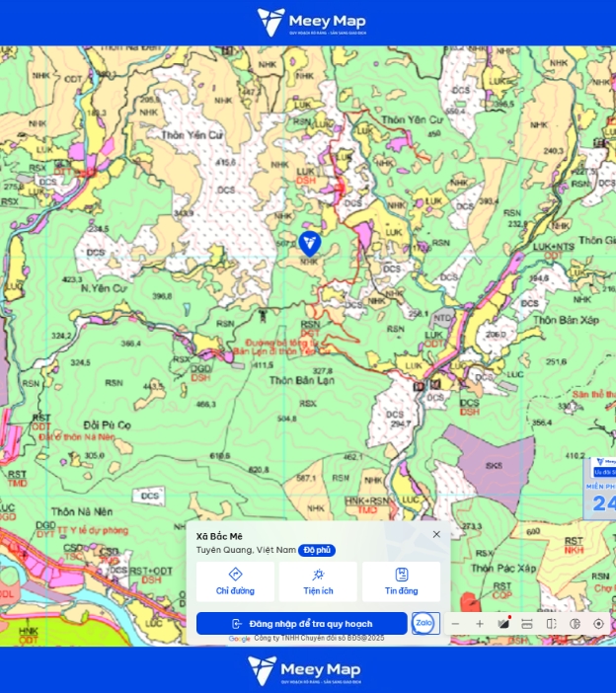Click Đăng nhập để tra quy hoạch
616x693 pixels.
[x=302, y=624]
